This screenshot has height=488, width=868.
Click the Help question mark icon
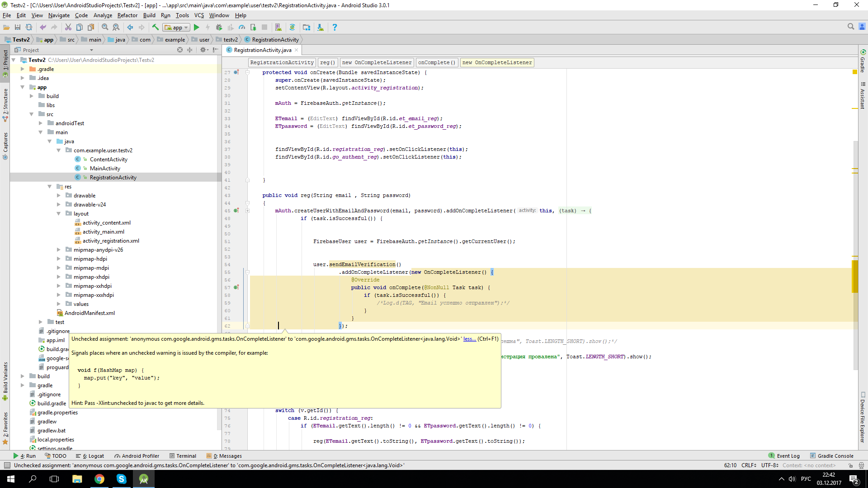pos(335,28)
